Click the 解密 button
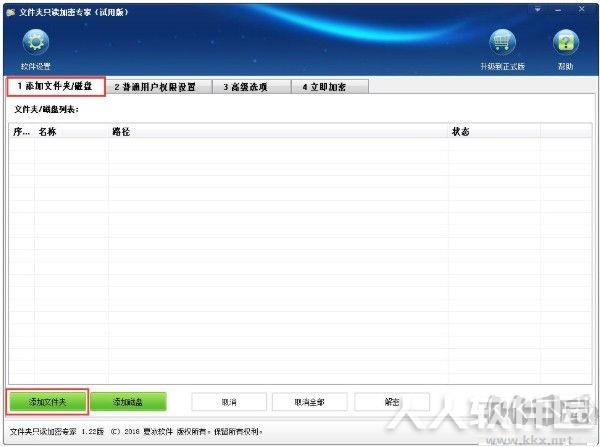 click(x=392, y=402)
